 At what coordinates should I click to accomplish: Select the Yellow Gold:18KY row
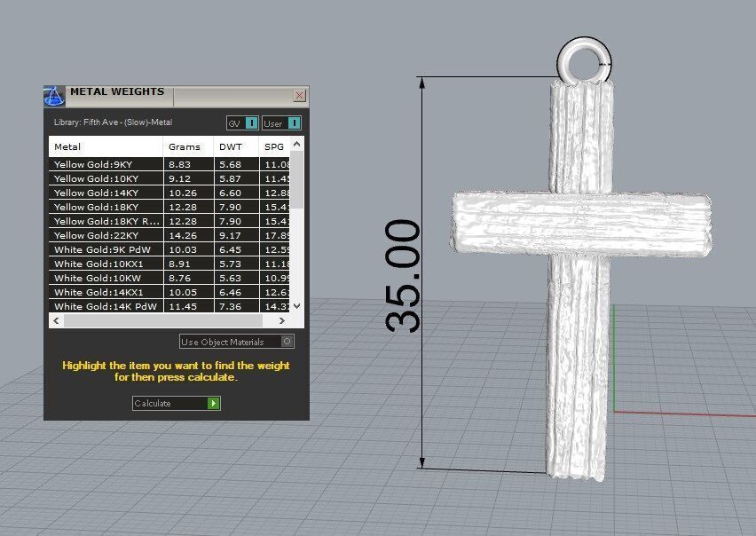[x=169, y=207]
